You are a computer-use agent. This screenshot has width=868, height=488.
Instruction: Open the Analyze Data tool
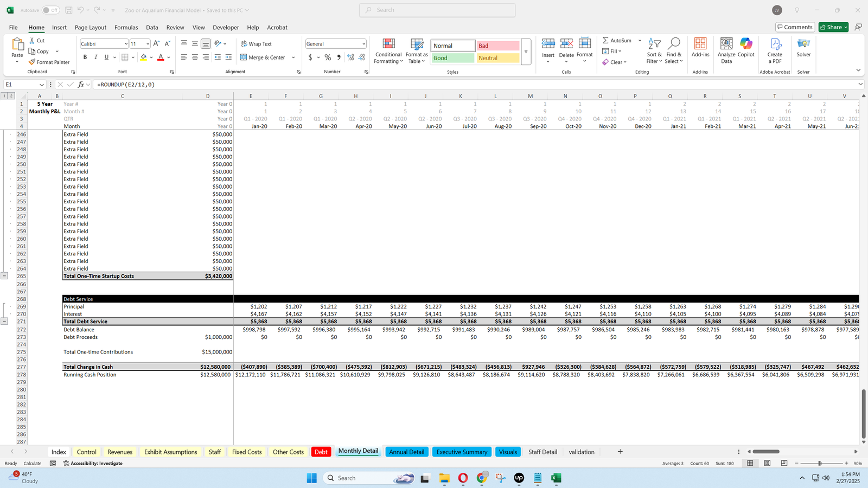(x=726, y=44)
